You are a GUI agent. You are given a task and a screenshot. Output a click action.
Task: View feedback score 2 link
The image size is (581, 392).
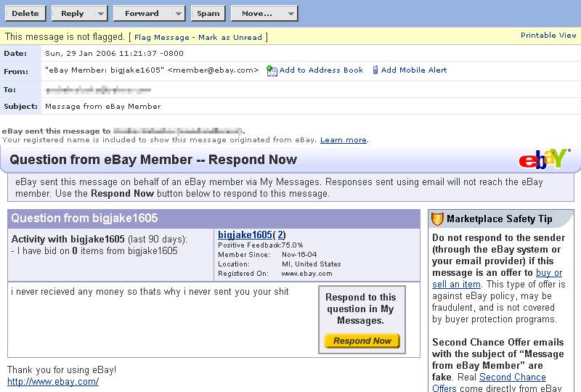coord(280,235)
